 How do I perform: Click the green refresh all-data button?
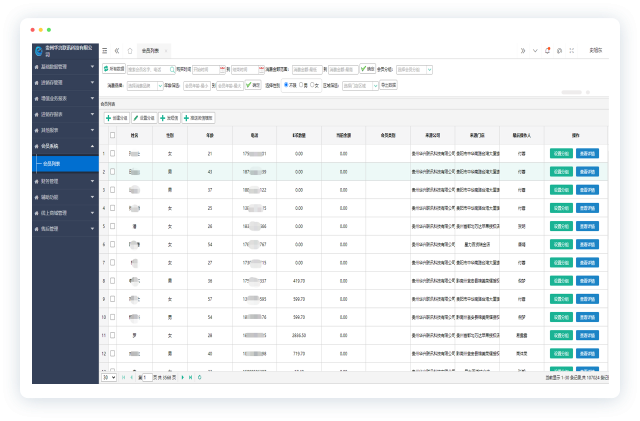114,69
